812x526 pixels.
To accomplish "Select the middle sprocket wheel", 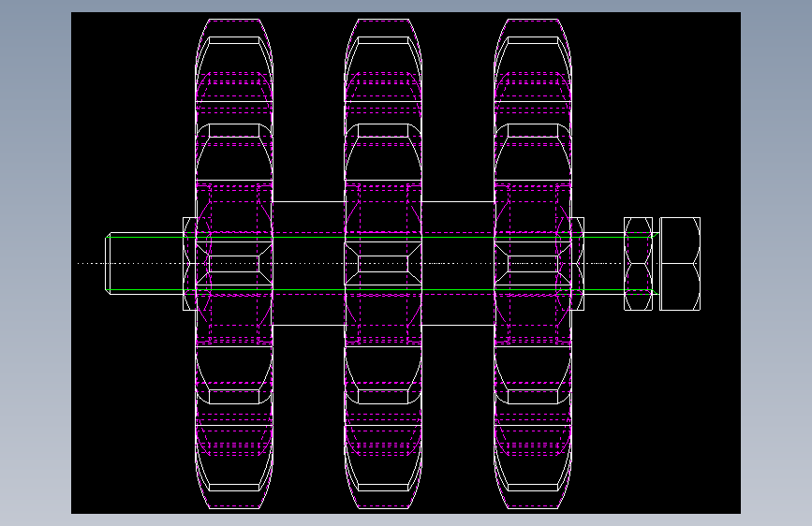I will pyautogui.click(x=383, y=264).
